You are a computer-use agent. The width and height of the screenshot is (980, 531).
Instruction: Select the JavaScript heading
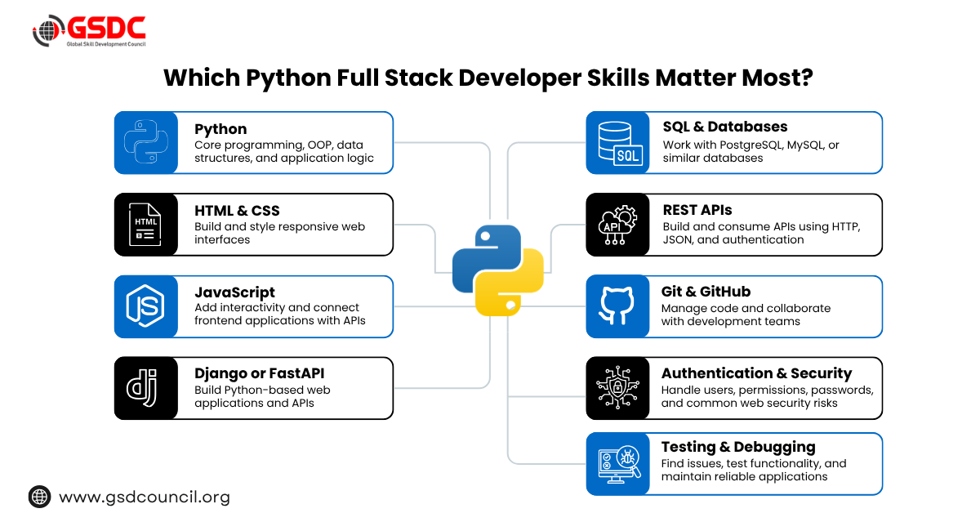point(234,292)
